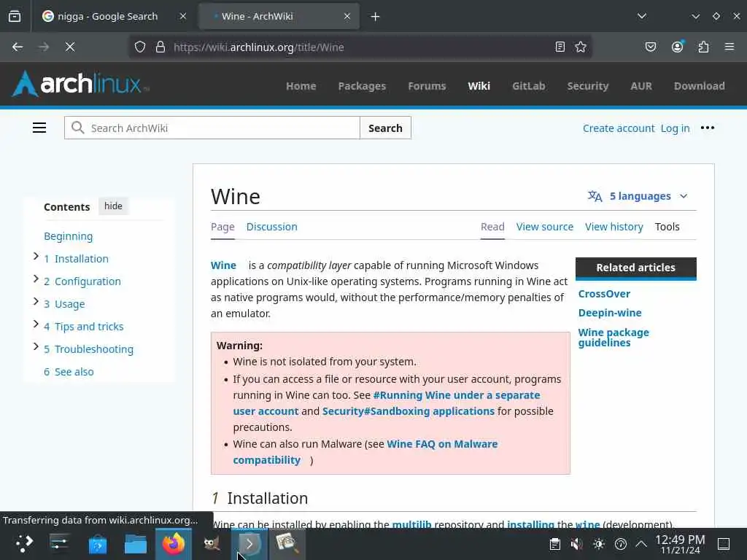Open Pocket save icon
The image size is (747, 560).
tap(650, 47)
